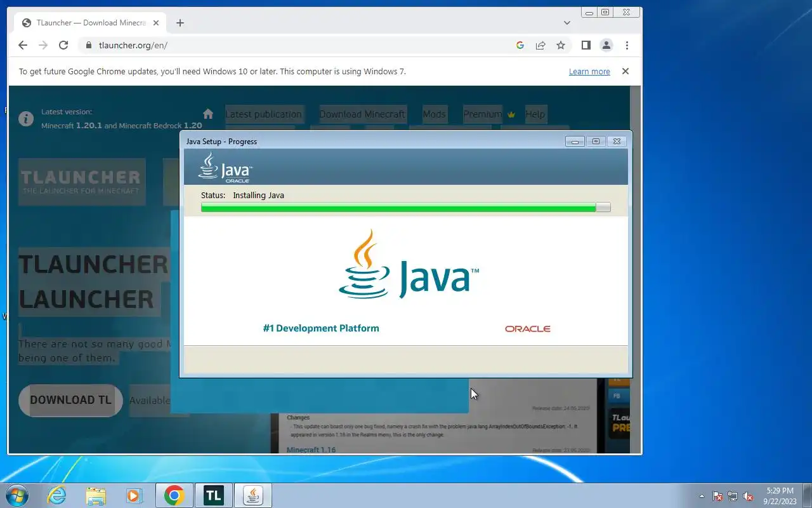Toggle Chrome side panel icon
Screen dimensions: 812x508
(x=586, y=45)
